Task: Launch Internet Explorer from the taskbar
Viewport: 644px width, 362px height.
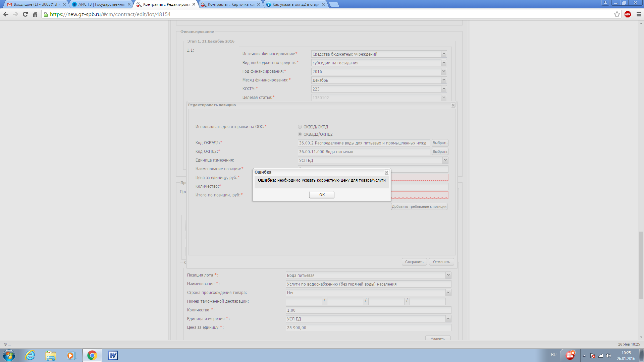Action: point(30,355)
